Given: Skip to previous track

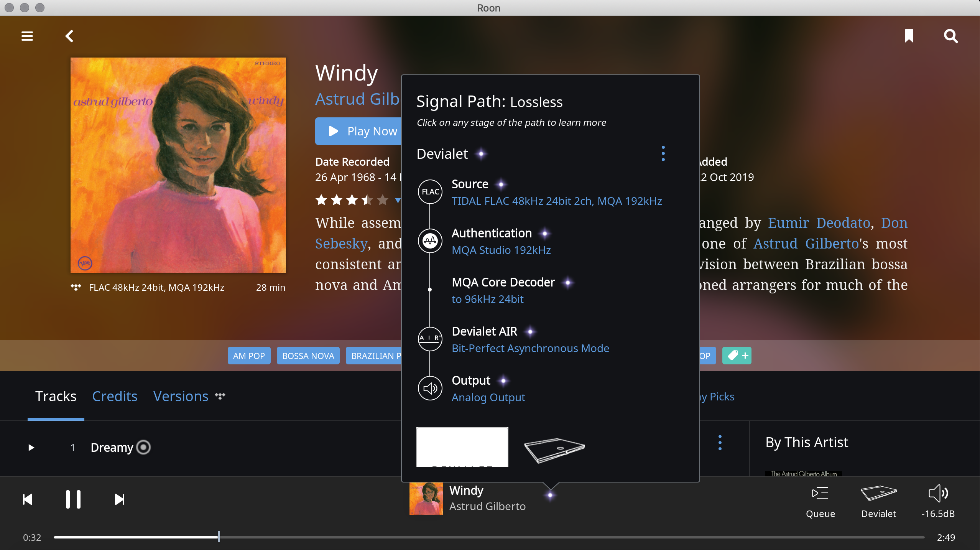Looking at the screenshot, I should pos(28,499).
